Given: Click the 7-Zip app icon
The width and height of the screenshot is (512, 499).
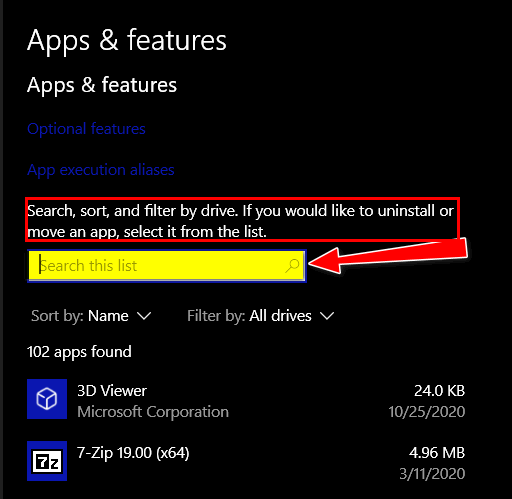Looking at the screenshot, I should click(47, 461).
